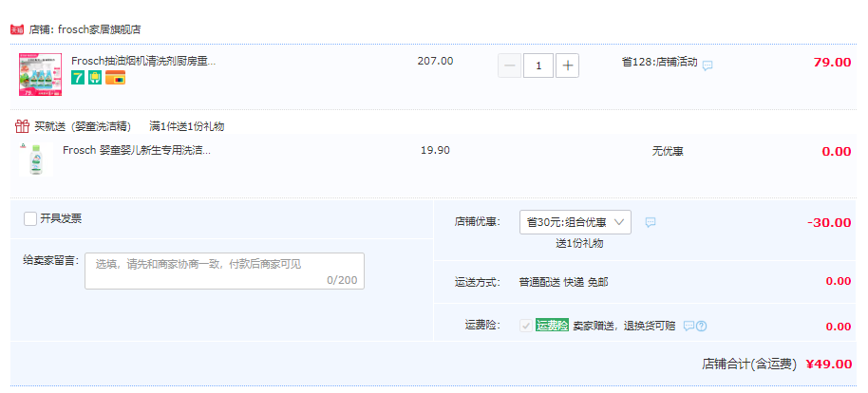Open info bubble beside 省128:店铺活动

[708, 65]
